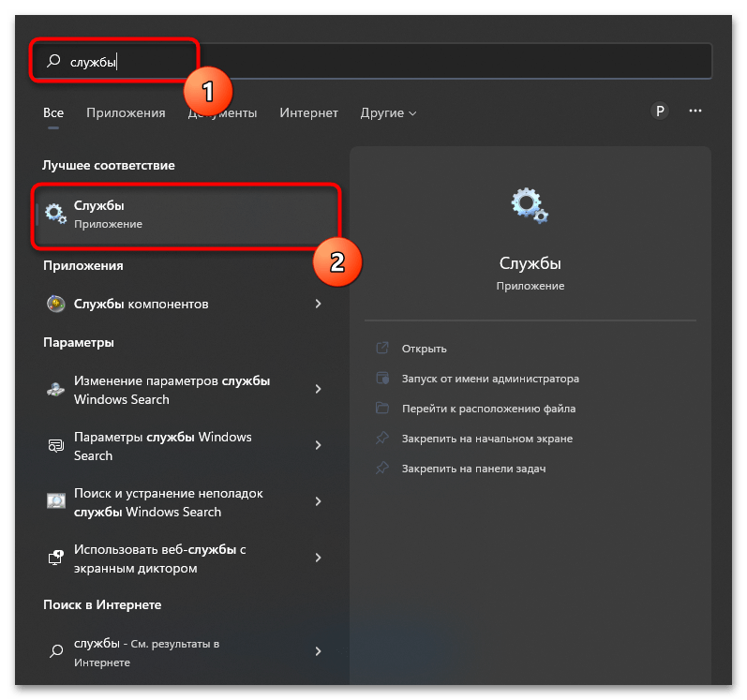
Task: Expand the Другие filter dropdown
Action: click(388, 112)
